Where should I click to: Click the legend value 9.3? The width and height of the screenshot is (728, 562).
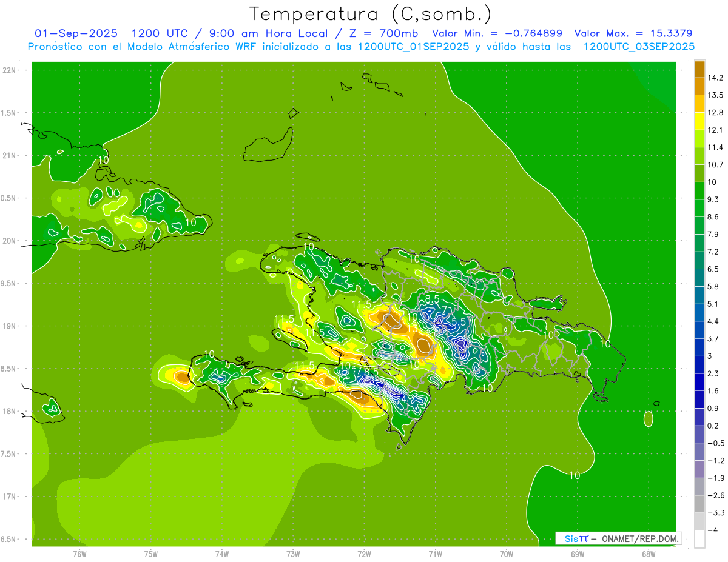coord(713,199)
